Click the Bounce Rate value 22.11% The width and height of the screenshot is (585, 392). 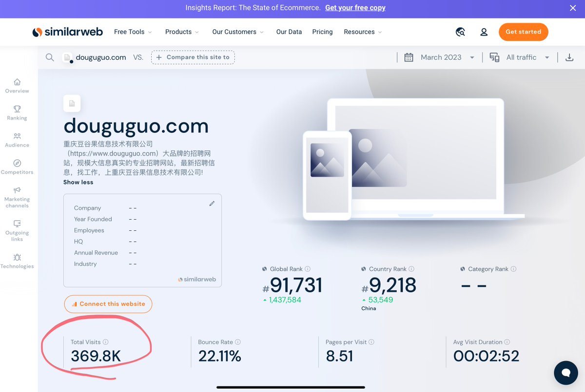219,356
